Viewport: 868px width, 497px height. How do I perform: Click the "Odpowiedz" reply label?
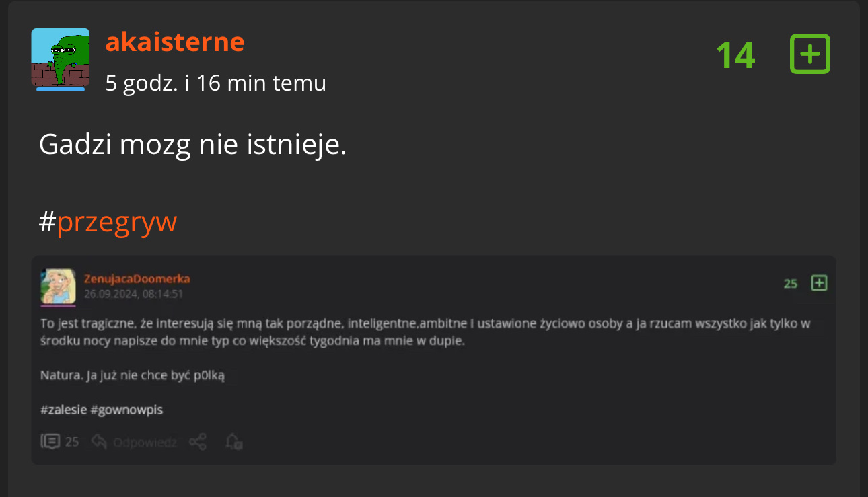145,443
